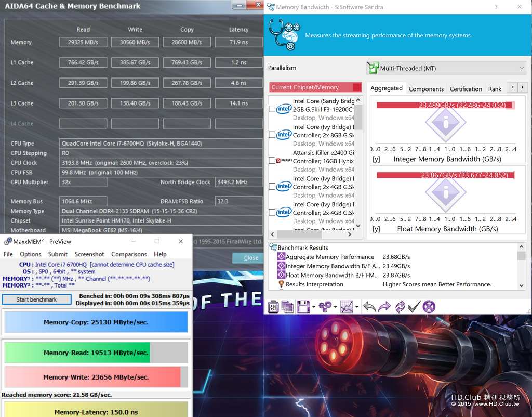Check the fifth reference entry, Ivy Bridge 2x 4GB
The height and width of the screenshot is (417, 532).
click(x=272, y=212)
